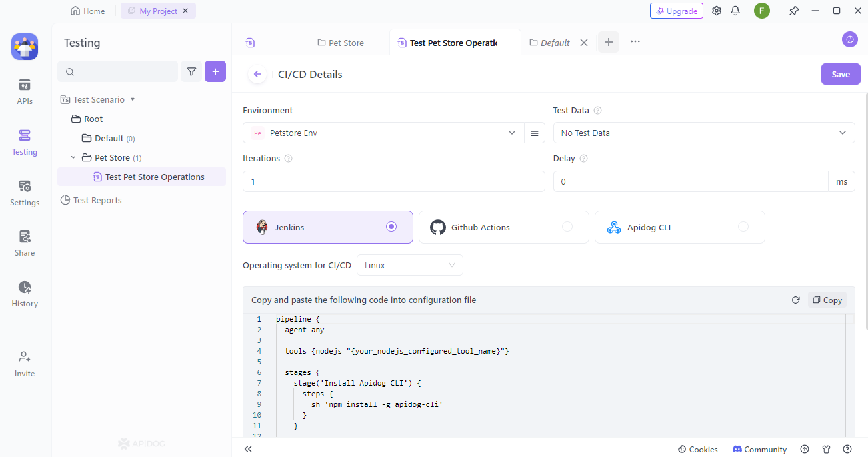Select the Apidog CLI option

680,227
